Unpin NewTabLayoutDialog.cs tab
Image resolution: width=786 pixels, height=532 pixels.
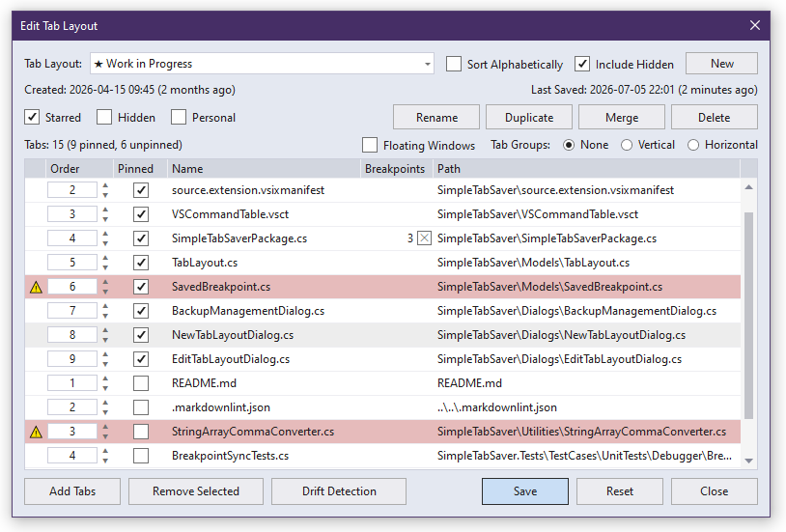141,335
